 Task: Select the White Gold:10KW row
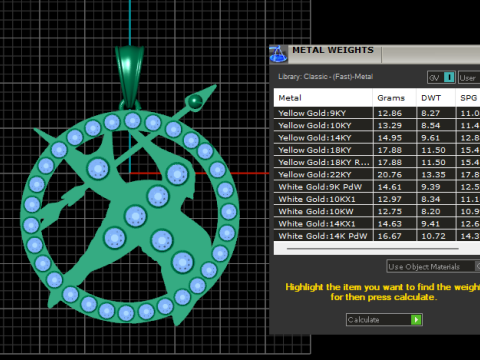point(377,211)
